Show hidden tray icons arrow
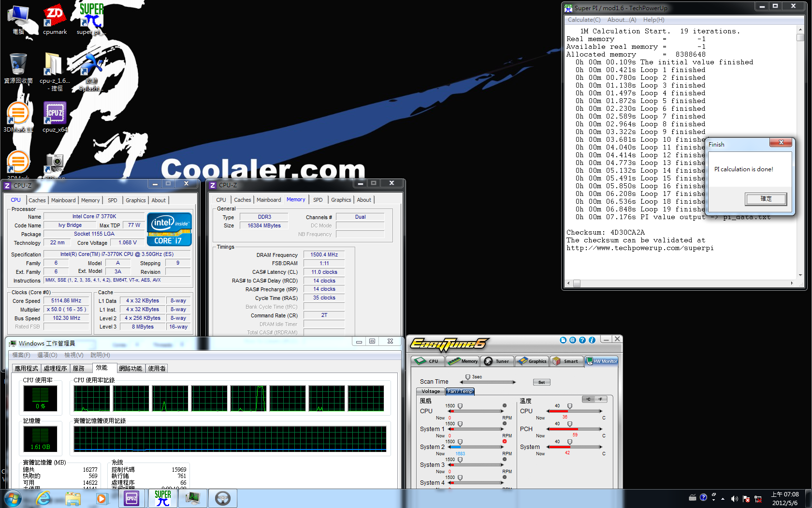Image resolution: width=812 pixels, height=508 pixels. click(723, 499)
